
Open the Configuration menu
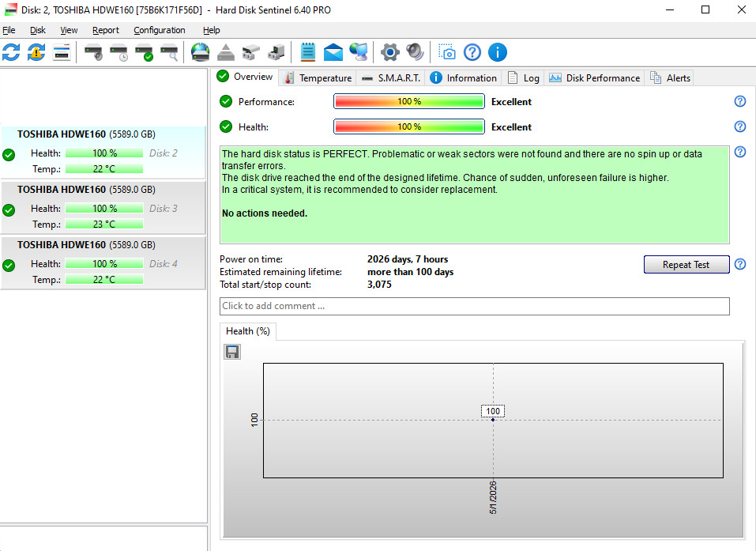click(x=159, y=30)
